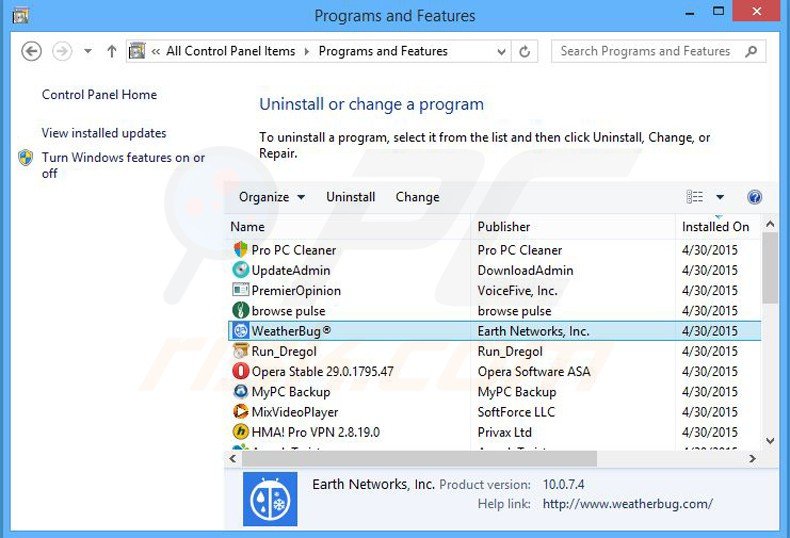
Task: Select the Opera Stable red icon
Action: (241, 371)
